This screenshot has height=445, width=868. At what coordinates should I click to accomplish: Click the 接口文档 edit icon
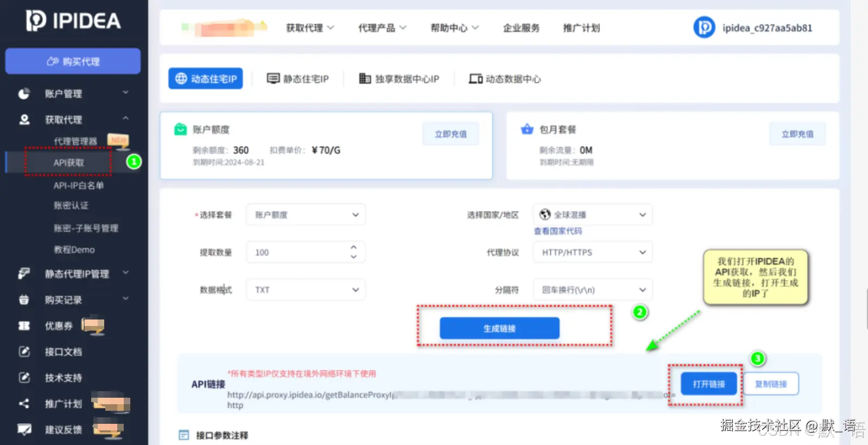24,352
